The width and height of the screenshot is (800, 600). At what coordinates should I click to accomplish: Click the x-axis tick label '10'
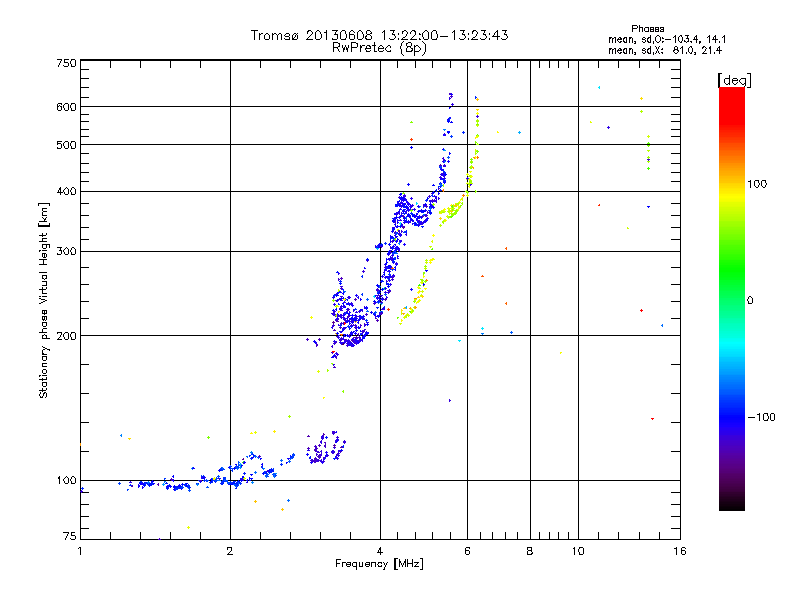click(x=578, y=551)
